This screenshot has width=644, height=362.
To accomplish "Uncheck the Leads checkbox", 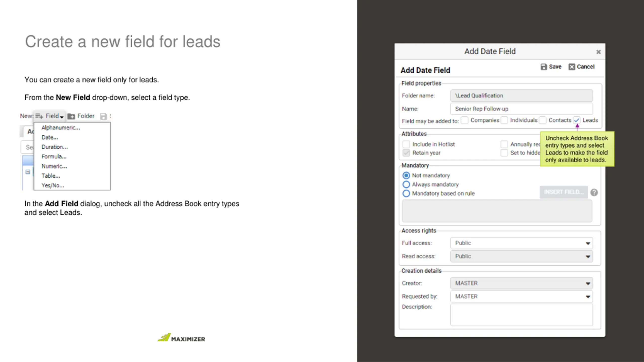I will click(577, 120).
